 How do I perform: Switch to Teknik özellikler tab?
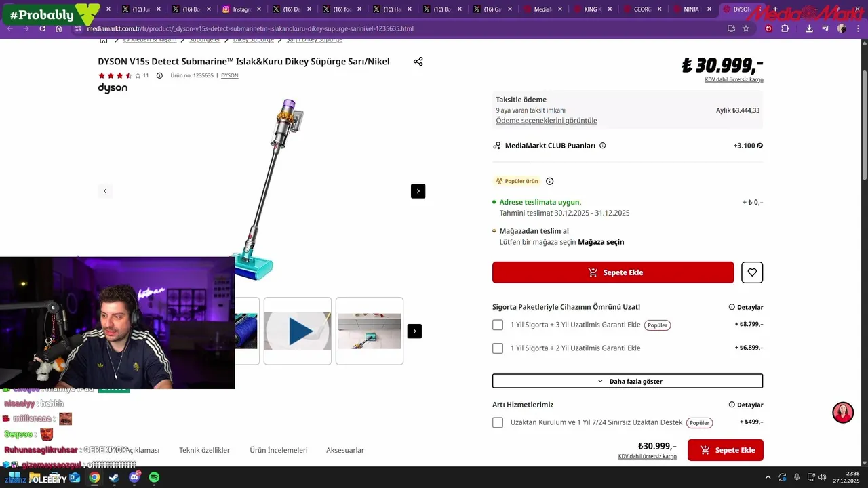point(204,450)
